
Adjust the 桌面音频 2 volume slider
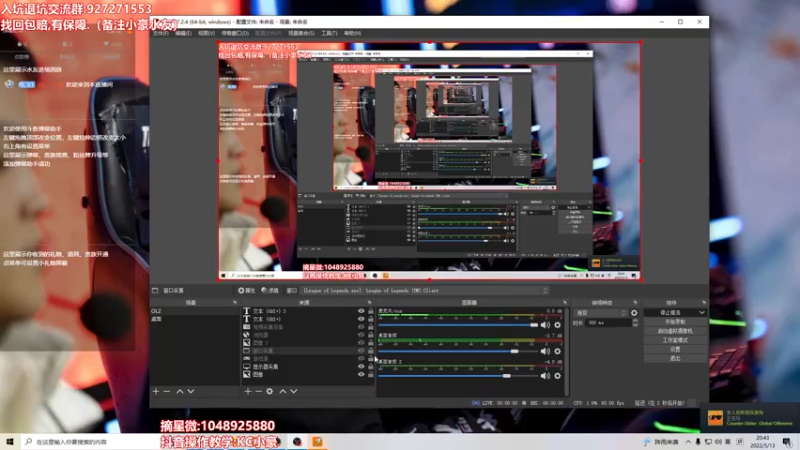(x=458, y=376)
